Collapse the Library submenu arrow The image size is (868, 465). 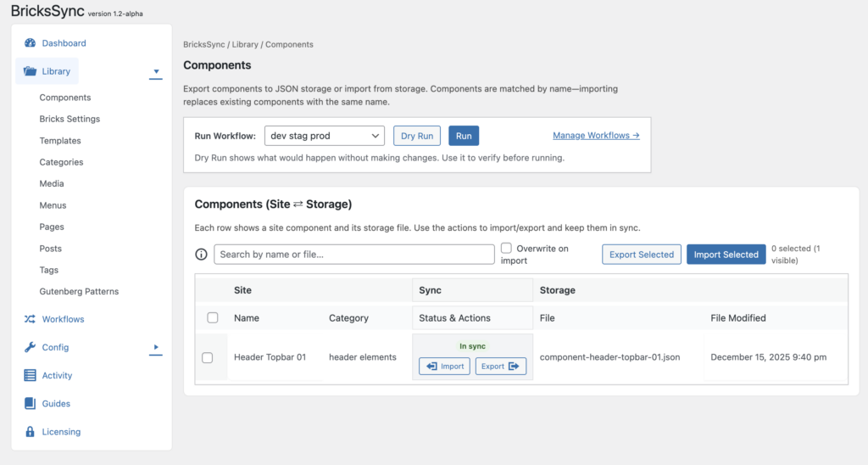click(x=155, y=73)
